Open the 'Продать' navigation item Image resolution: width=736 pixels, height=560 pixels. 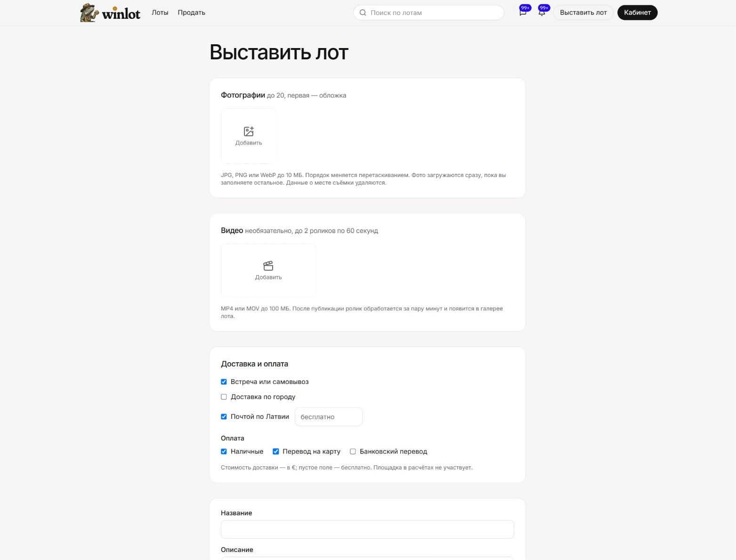click(192, 13)
